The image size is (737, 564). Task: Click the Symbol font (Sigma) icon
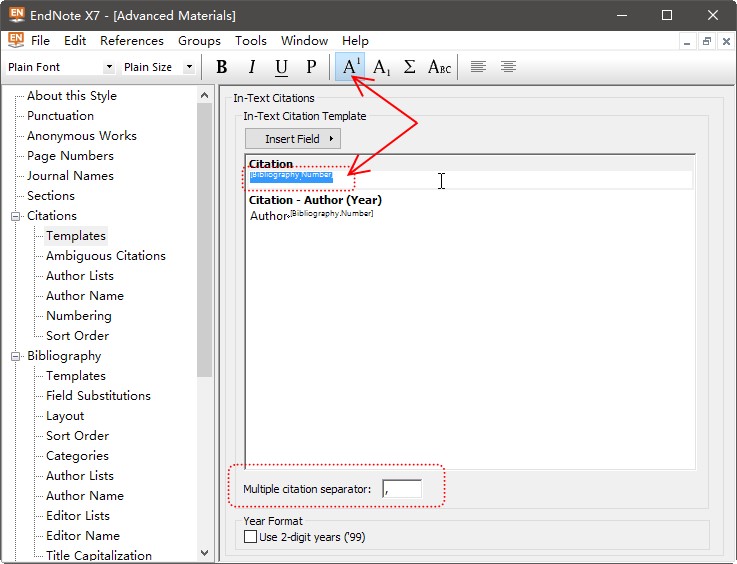[x=409, y=67]
